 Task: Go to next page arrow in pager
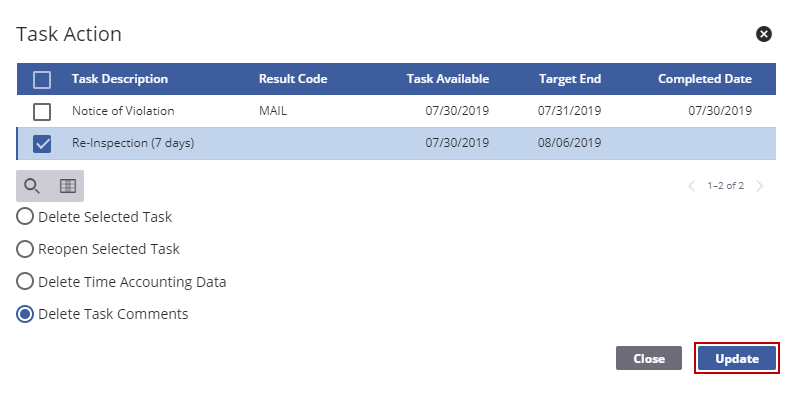(760, 186)
